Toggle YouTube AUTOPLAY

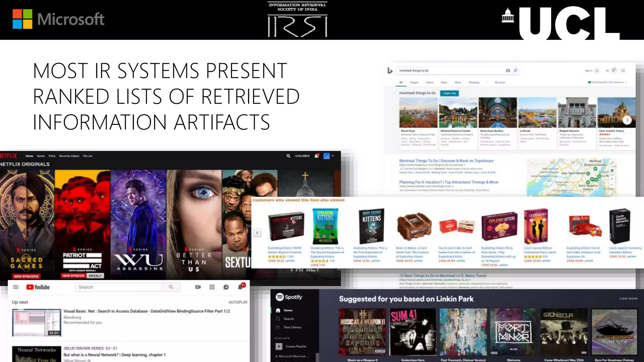click(238, 302)
